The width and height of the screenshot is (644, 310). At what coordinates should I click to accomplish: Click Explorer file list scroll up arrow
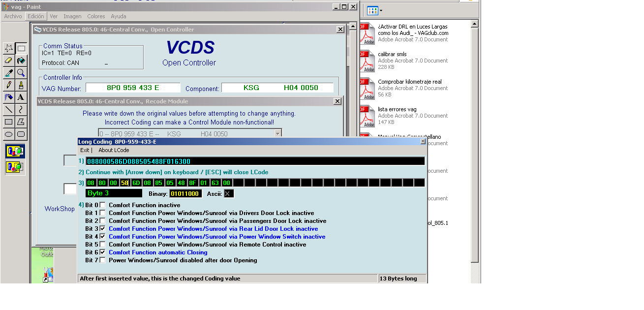tap(474, 23)
